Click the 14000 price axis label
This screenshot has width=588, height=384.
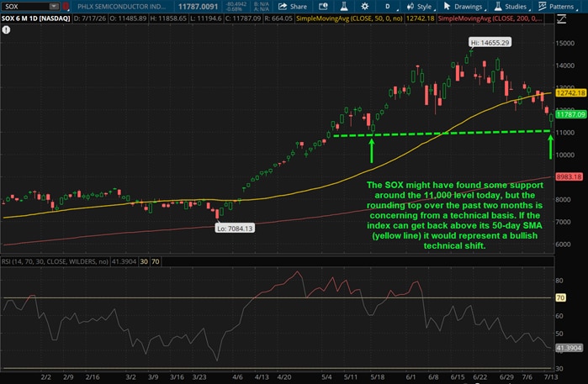click(x=564, y=66)
